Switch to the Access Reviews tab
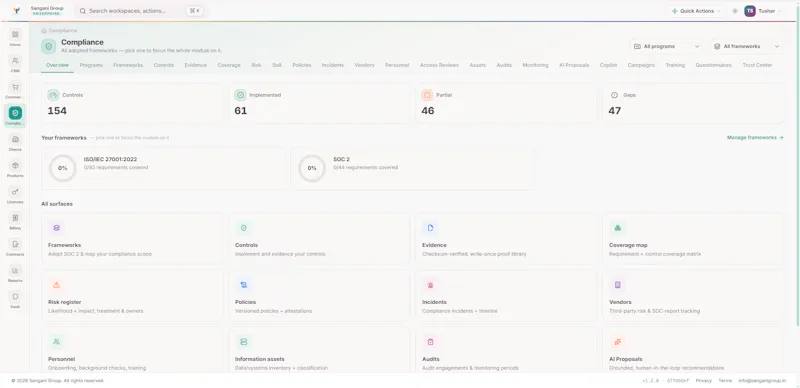This screenshot has height=388, width=800. (439, 65)
